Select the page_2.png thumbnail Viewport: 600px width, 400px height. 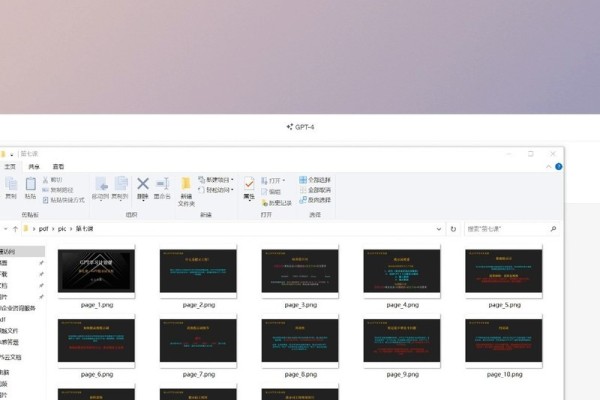coord(198,271)
